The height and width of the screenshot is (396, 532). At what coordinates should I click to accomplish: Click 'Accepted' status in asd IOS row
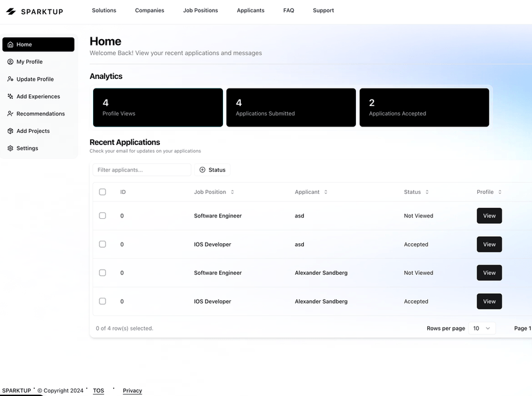click(x=416, y=245)
